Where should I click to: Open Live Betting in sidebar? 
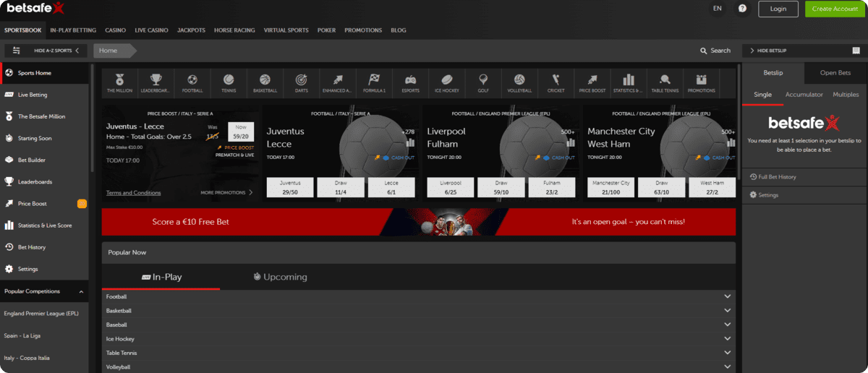click(44, 95)
